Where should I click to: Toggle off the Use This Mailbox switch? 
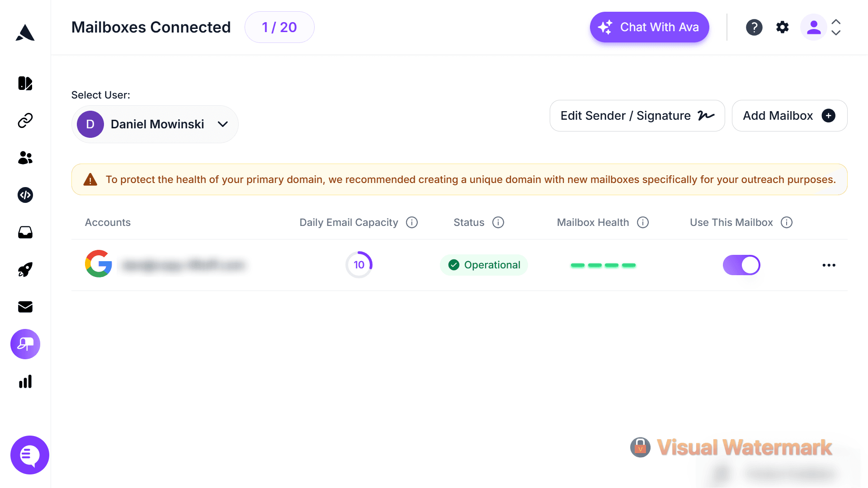pos(741,265)
